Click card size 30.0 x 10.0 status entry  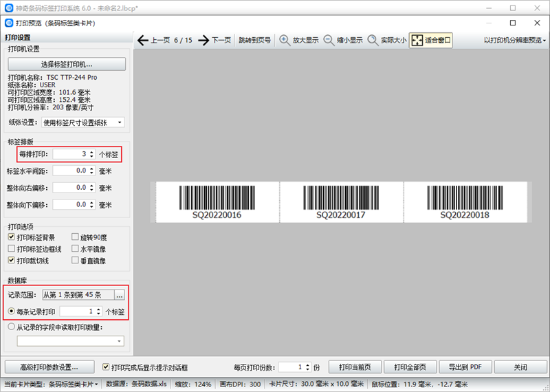(316, 384)
